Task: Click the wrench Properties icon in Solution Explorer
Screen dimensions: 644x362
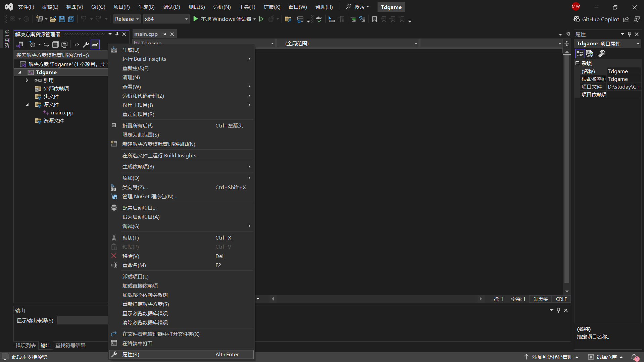Action: [x=86, y=45]
